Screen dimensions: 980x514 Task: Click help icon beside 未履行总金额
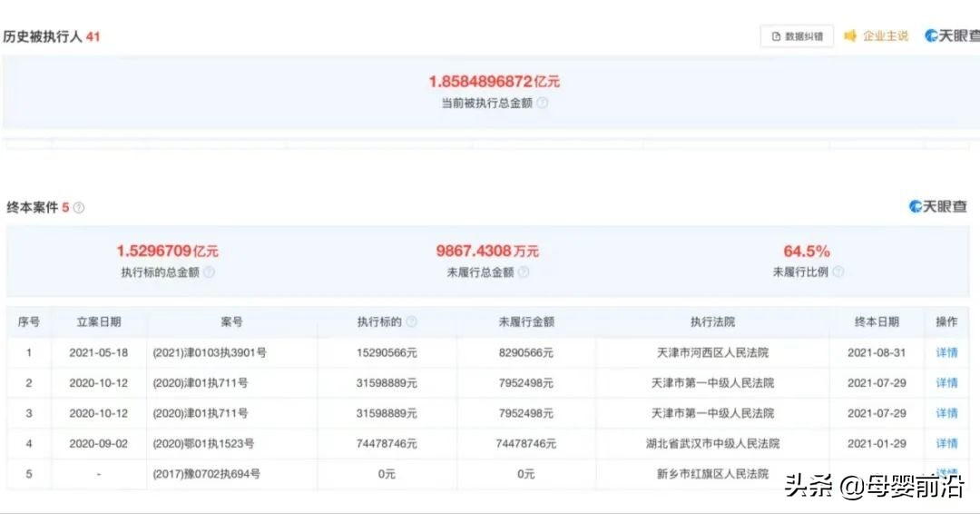(524, 272)
